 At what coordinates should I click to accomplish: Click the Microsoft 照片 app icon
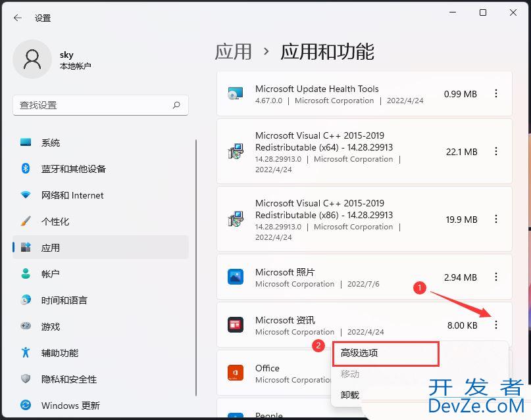pyautogui.click(x=236, y=277)
